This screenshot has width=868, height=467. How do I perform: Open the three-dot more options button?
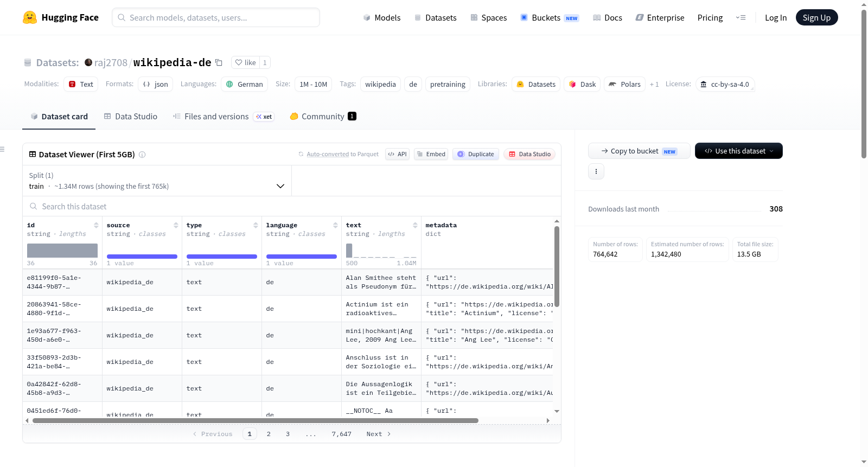596,171
